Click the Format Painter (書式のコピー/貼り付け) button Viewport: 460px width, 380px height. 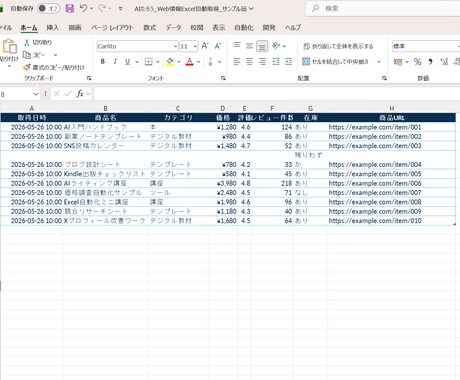(54, 67)
